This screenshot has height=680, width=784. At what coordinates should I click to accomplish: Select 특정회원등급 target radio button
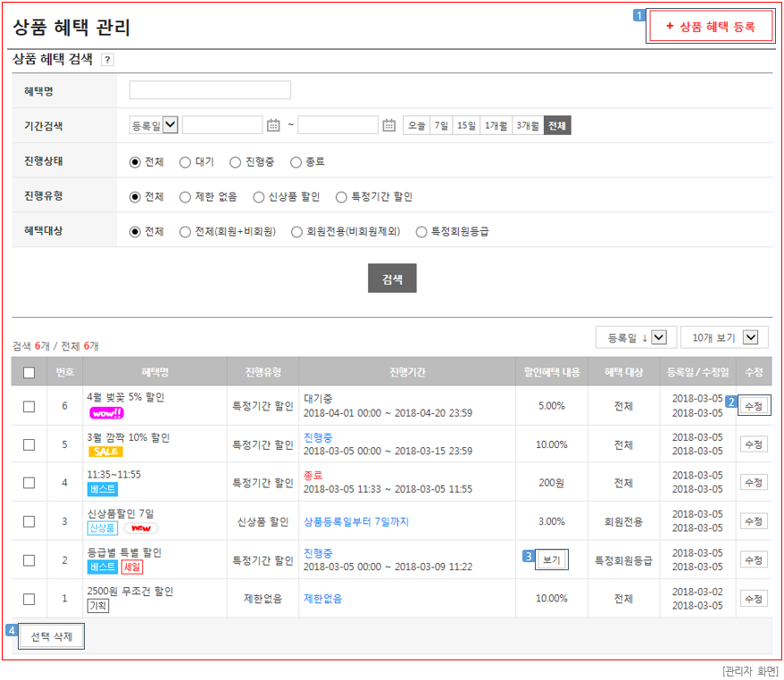point(421,232)
